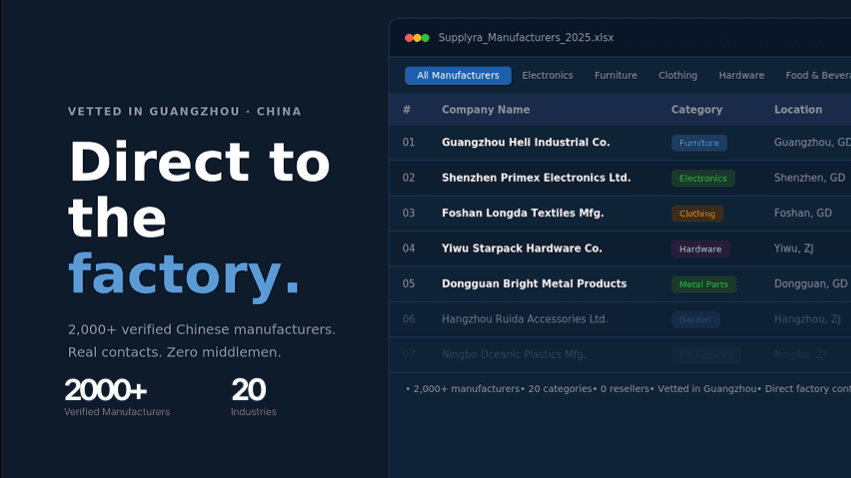
Task: Click the green maximize dot
Action: pos(426,38)
